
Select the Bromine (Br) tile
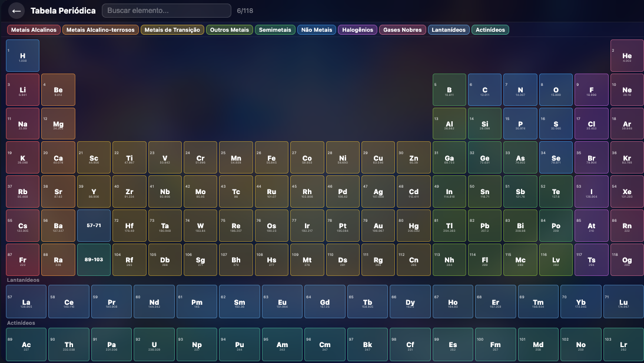click(592, 158)
